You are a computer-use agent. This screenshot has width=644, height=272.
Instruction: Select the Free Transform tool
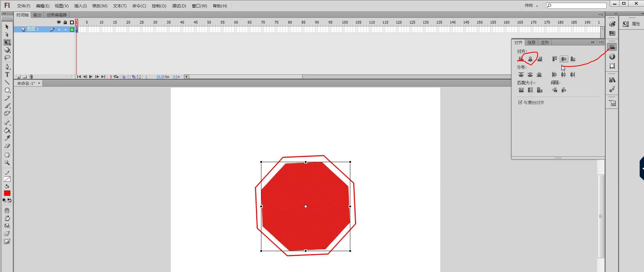pyautogui.click(x=7, y=42)
